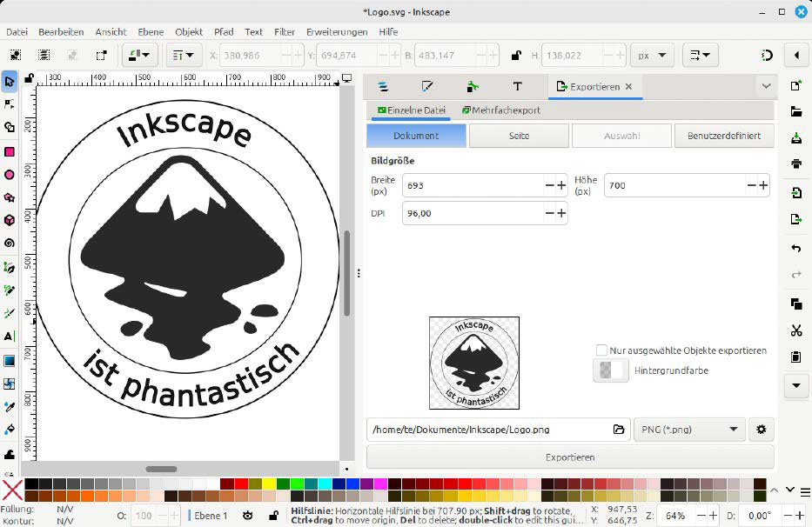Open the PNG file format dropdown
This screenshot has width=812, height=527.
tap(689, 429)
